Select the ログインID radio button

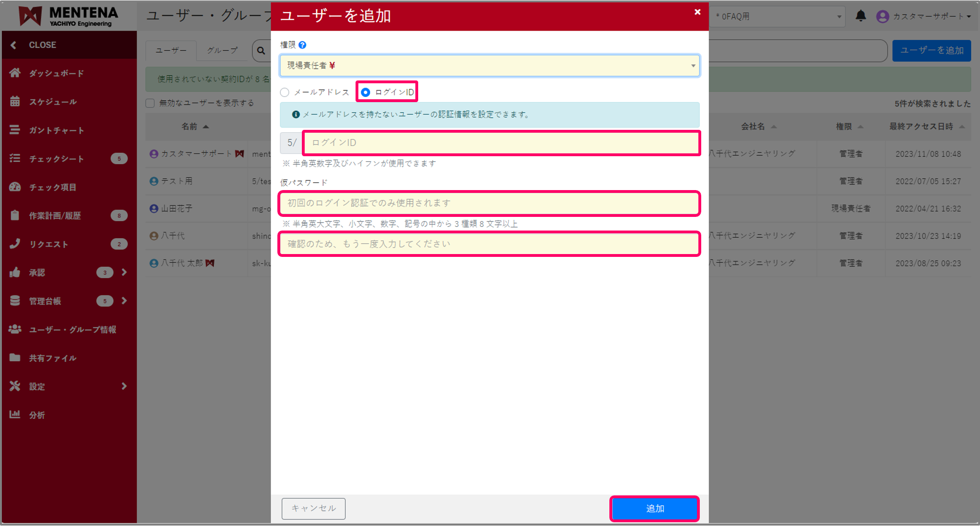[365, 92]
